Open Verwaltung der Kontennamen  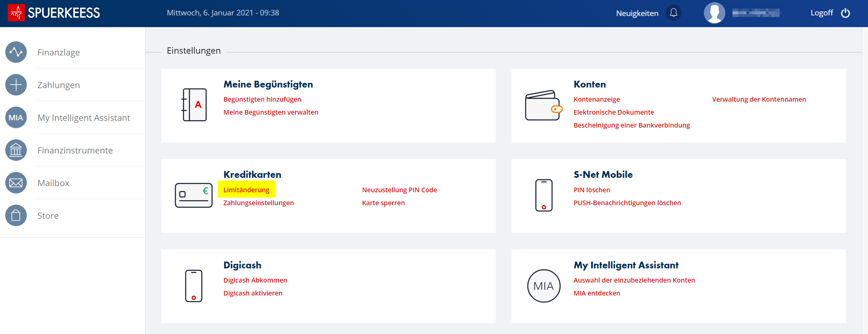[759, 100]
